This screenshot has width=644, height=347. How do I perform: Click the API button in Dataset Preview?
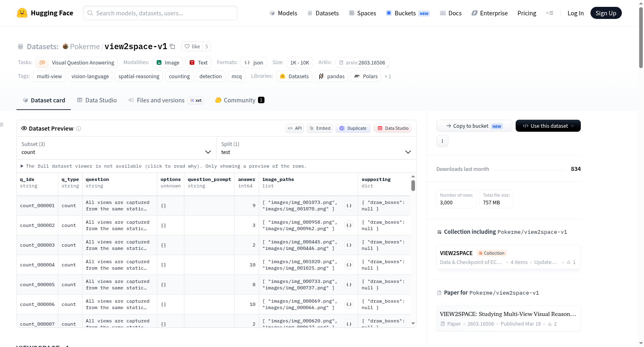[x=295, y=128]
